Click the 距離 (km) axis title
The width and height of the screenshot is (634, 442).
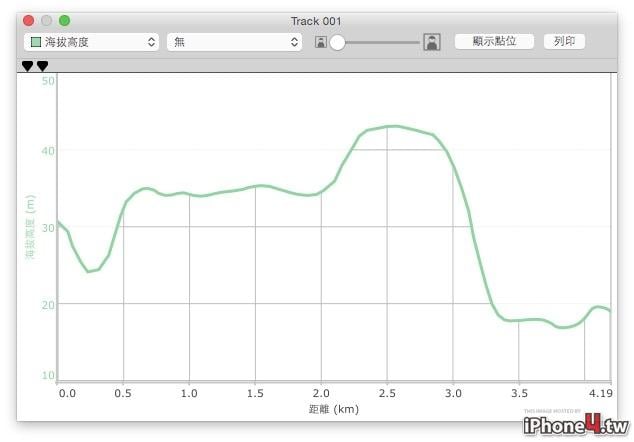point(334,409)
